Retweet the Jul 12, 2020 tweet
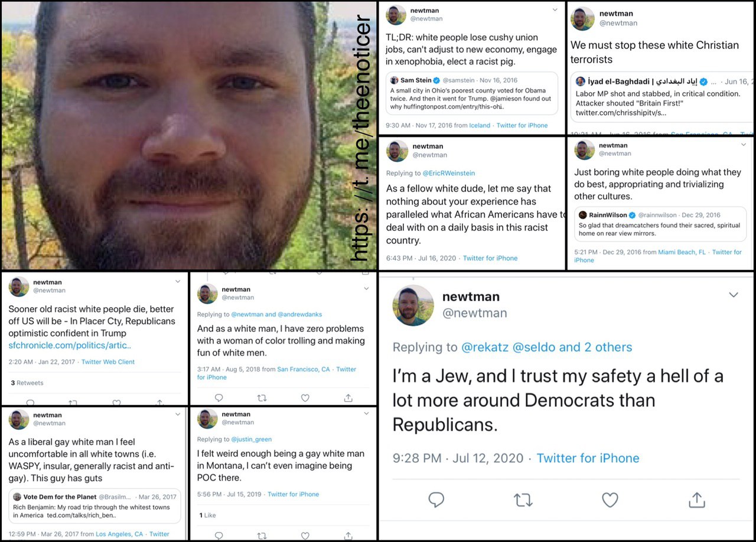Image resolution: width=756 pixels, height=542 pixels. pos(523,500)
